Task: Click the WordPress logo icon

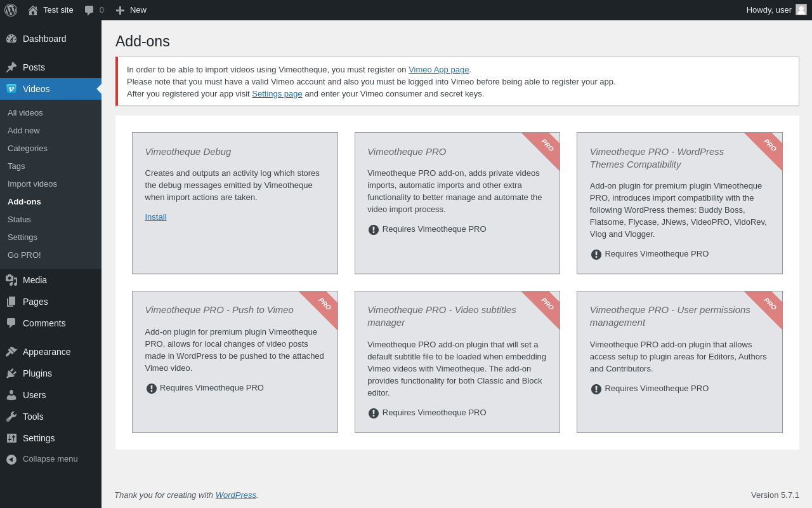Action: pyautogui.click(x=11, y=10)
